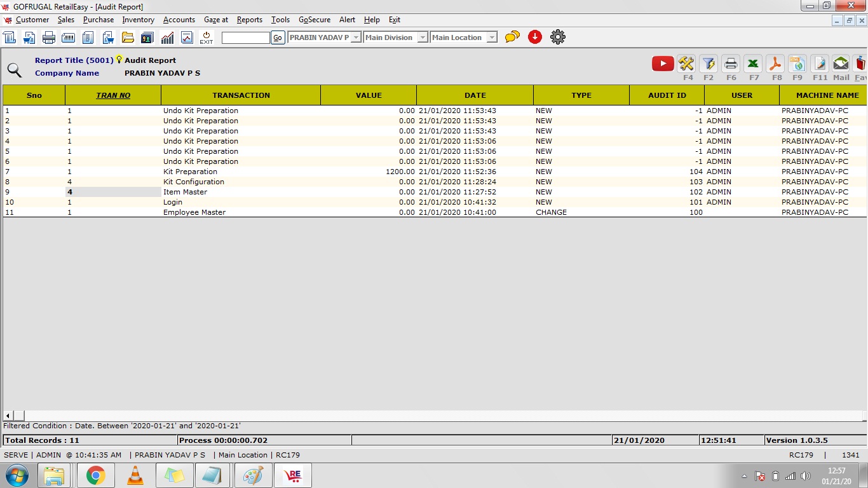Click the horizontal scrollbar thumb
The height and width of the screenshot is (488, 868).
[18, 416]
